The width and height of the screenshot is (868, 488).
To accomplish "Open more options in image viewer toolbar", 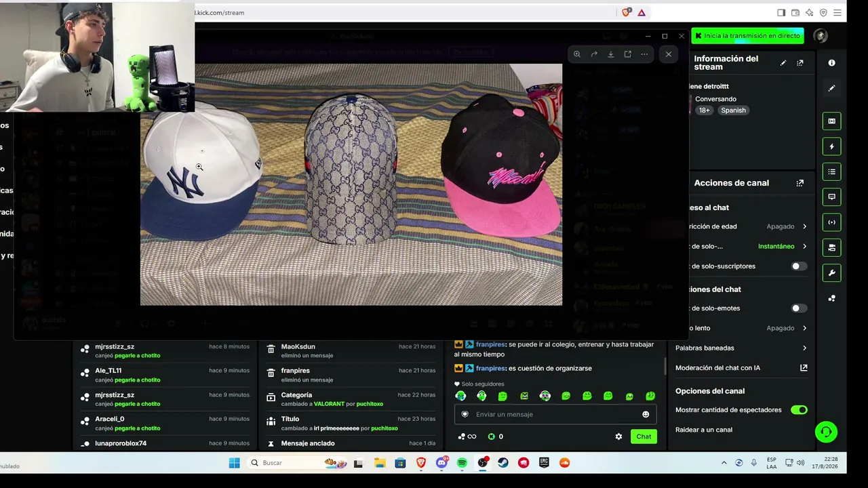I will (644, 54).
